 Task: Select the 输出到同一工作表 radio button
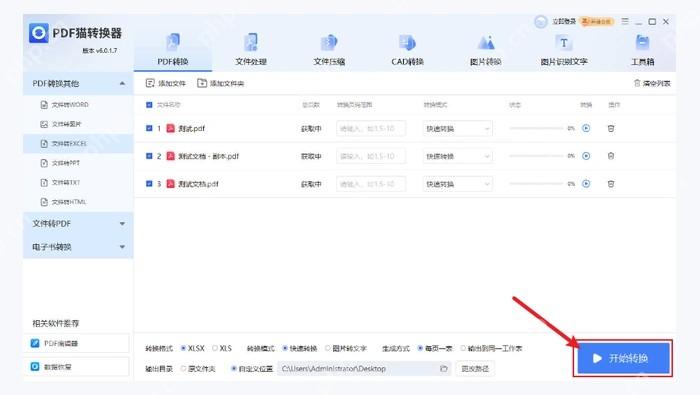[463, 348]
